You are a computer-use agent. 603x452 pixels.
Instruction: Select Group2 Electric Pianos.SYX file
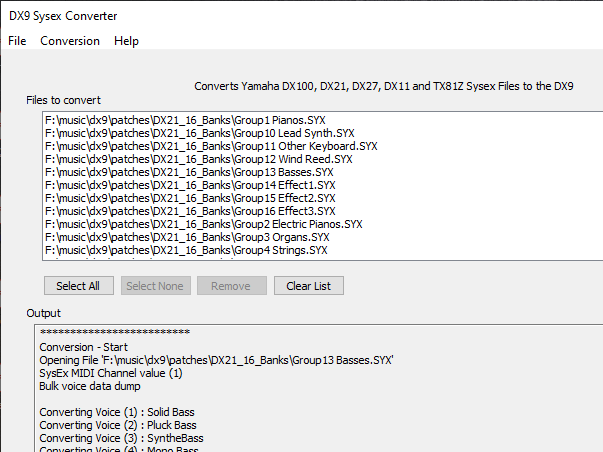point(205,224)
